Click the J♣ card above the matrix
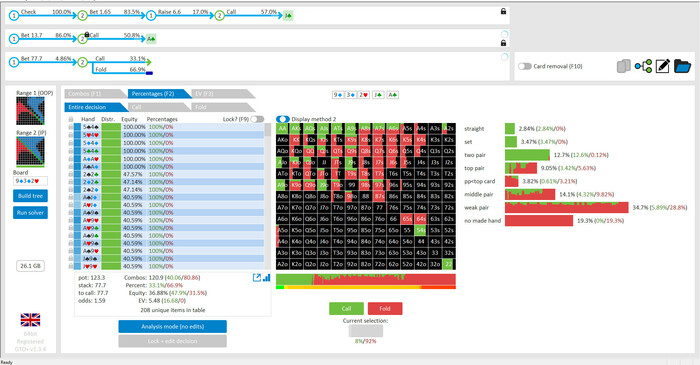This screenshot has height=365, width=700. point(378,95)
